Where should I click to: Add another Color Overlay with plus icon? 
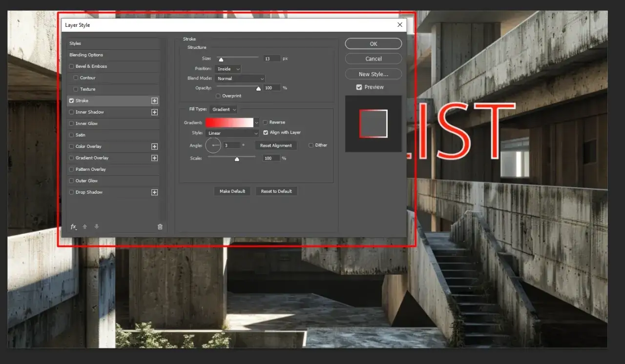(154, 146)
